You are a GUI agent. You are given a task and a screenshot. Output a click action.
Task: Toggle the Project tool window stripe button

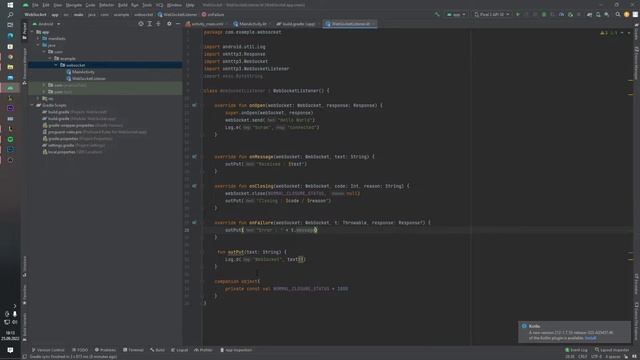[x=24, y=31]
